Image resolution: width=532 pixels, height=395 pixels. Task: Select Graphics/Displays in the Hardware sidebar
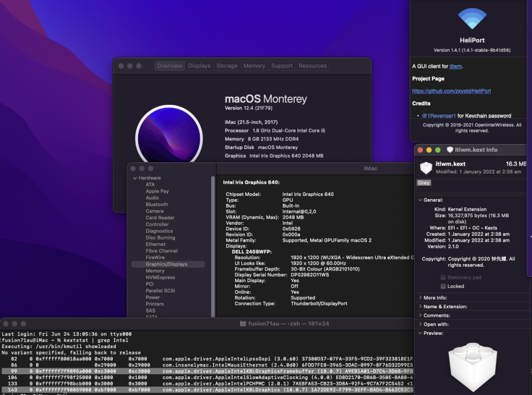pyautogui.click(x=168, y=264)
